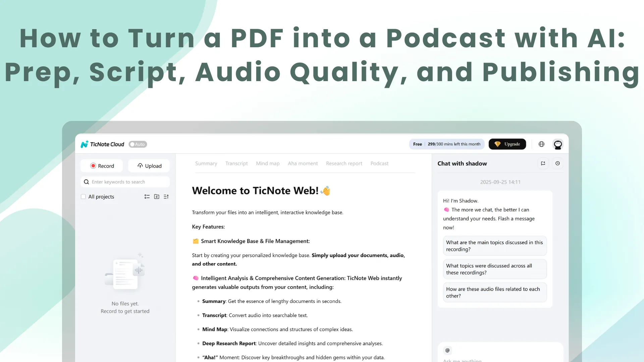Open the user avatar profile

pyautogui.click(x=558, y=144)
